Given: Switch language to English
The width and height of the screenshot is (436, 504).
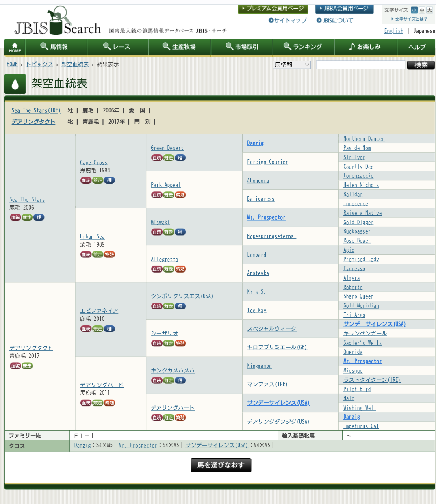Looking at the screenshot, I should pos(394,31).
